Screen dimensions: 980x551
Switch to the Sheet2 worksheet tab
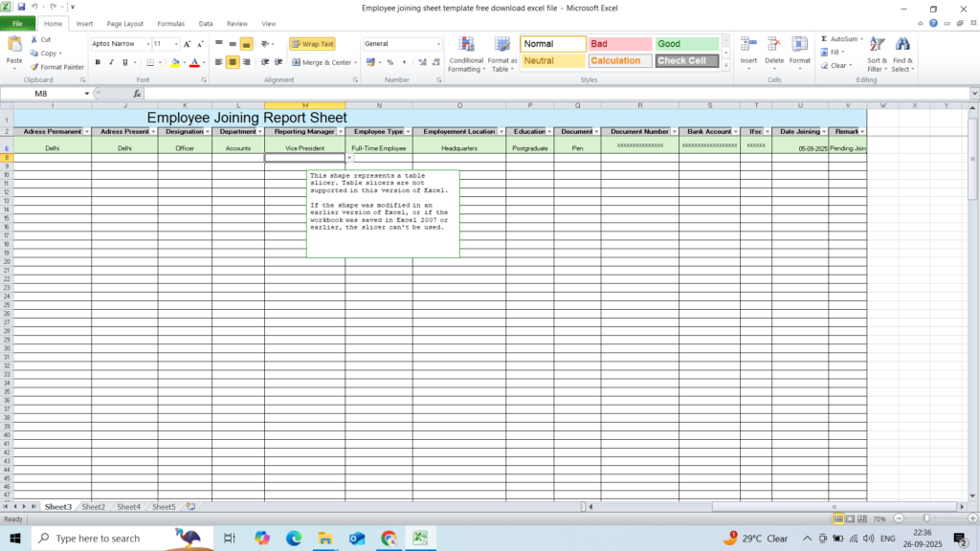point(93,506)
